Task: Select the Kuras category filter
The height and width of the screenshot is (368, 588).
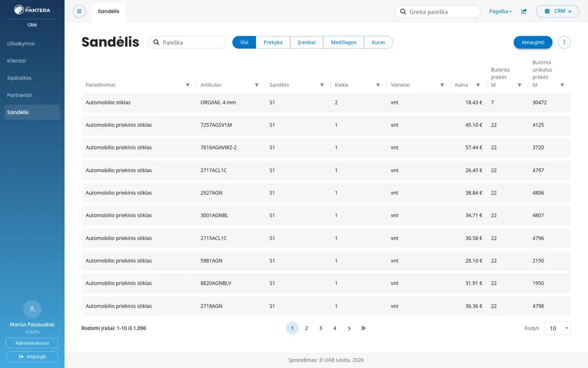Action: click(378, 42)
